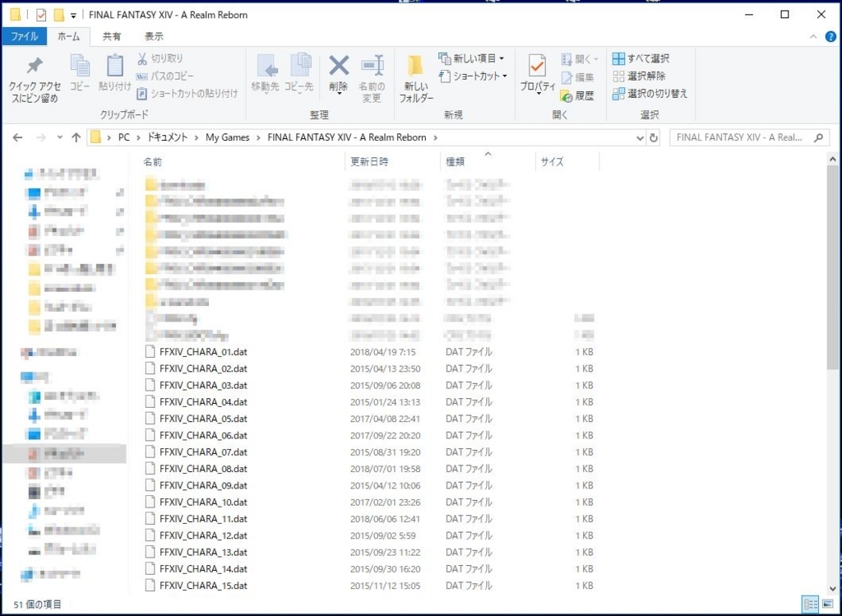The image size is (842, 616).
Task: Click the Rename (名前の変更) icon
Action: (372, 78)
